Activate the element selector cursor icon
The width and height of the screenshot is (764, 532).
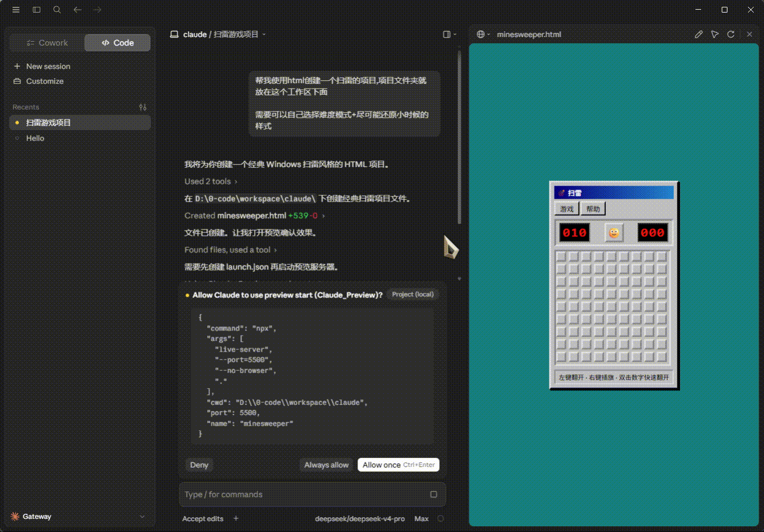[x=714, y=34]
